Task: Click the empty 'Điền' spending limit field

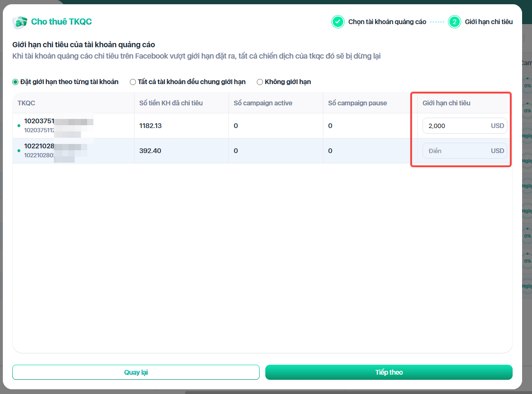Action: point(456,151)
